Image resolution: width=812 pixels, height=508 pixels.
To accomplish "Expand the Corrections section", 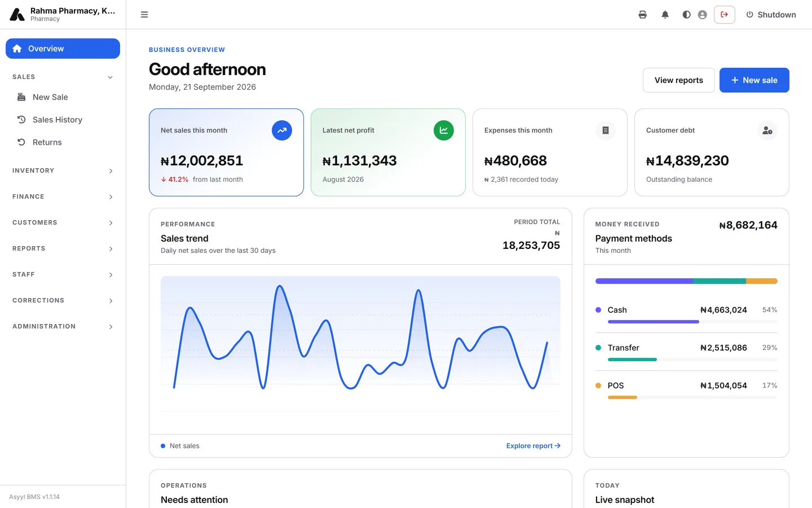I will point(63,300).
